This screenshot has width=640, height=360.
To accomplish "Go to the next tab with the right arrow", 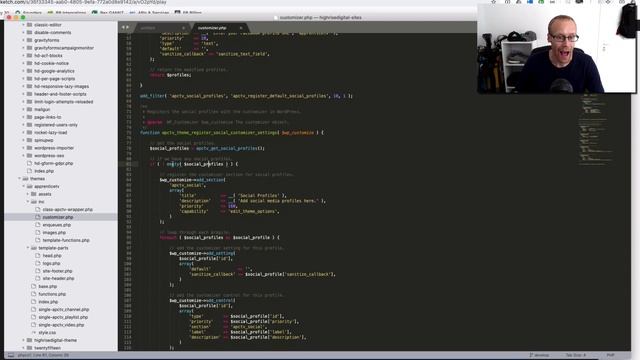I will 127,27.
